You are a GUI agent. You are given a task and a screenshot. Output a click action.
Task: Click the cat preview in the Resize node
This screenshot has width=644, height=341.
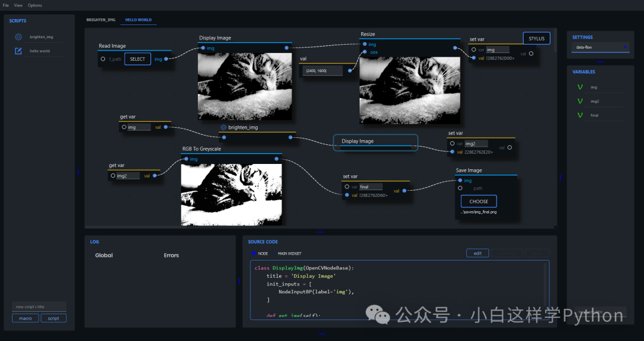[x=410, y=91]
